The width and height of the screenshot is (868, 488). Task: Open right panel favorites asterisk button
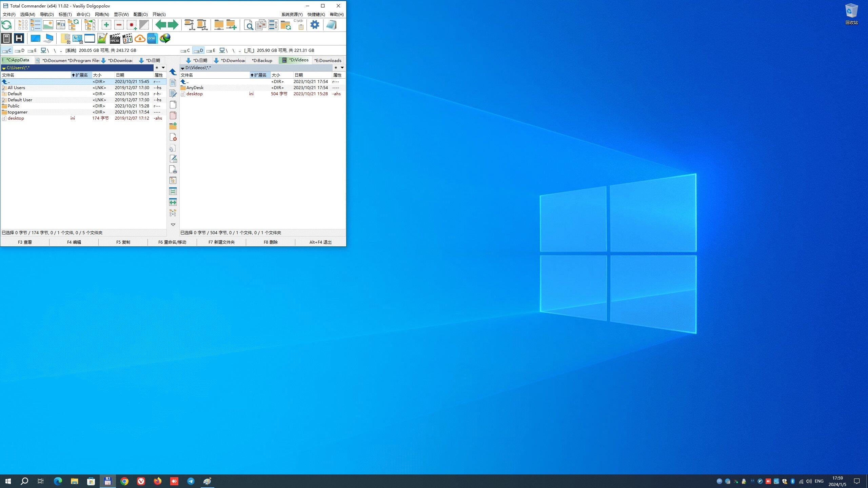pyautogui.click(x=336, y=68)
